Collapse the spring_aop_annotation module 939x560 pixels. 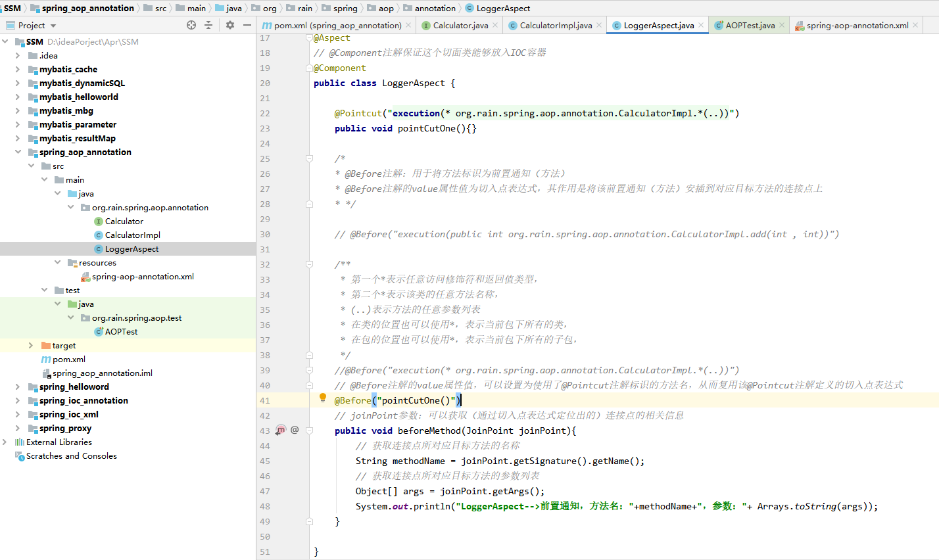click(18, 152)
